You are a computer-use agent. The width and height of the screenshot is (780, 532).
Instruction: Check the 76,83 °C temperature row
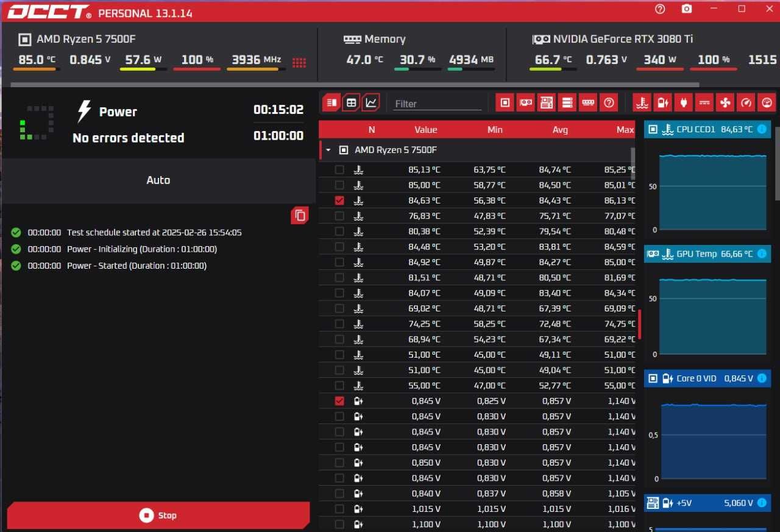click(339, 216)
